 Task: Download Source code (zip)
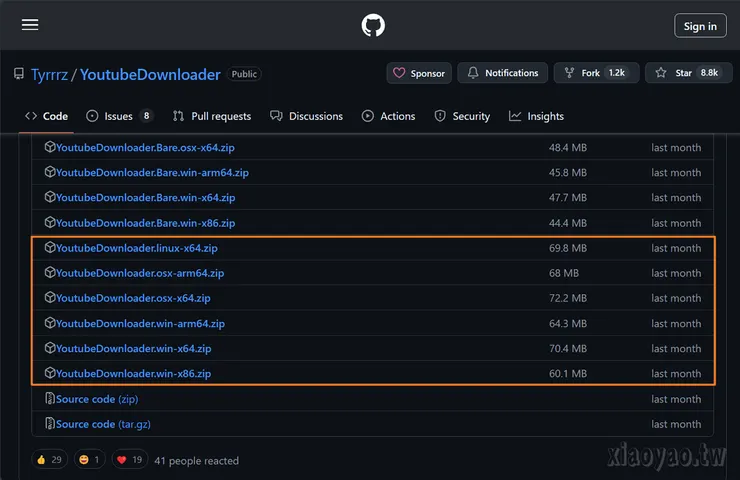[x=97, y=399]
